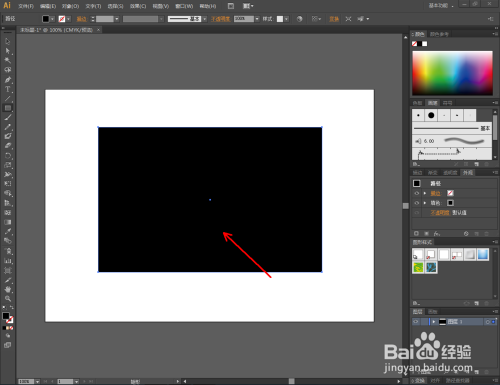Select the Blob Brush tool
This screenshot has width=500, height=385.
pyautogui.click(x=8, y=136)
